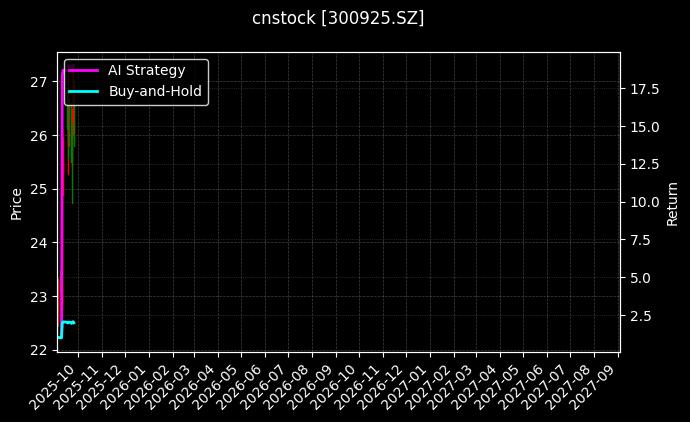Click price tick label 26
690x422 pixels.
click(38, 136)
